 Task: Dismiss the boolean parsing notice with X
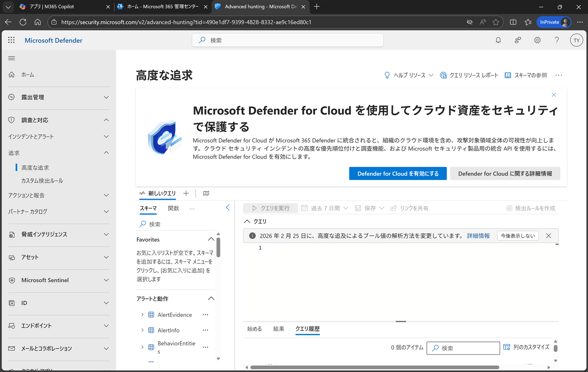click(x=548, y=236)
